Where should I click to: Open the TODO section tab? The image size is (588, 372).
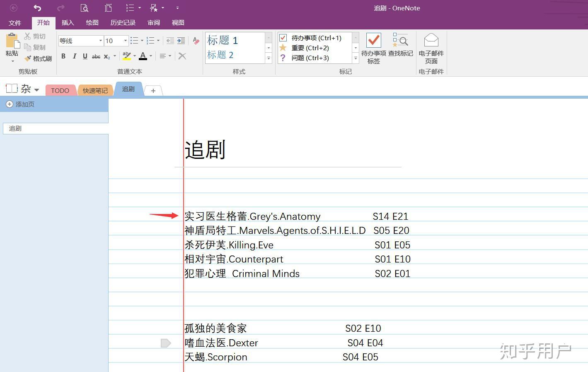tap(60, 90)
